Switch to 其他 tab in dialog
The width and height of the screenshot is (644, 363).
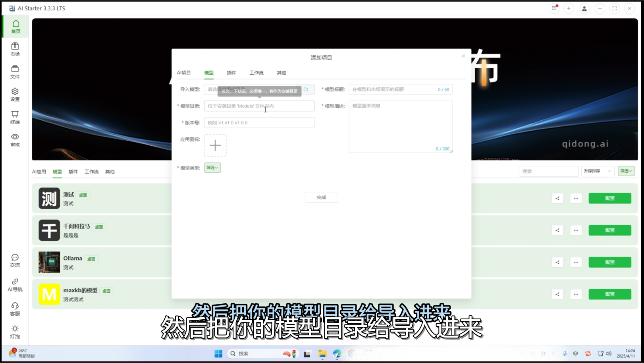pos(282,73)
